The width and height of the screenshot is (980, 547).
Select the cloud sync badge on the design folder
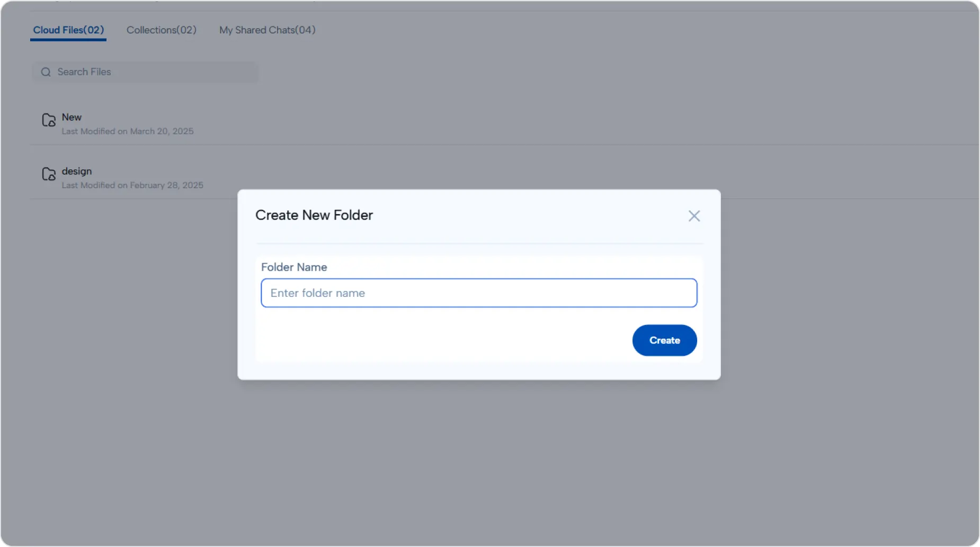point(51,178)
